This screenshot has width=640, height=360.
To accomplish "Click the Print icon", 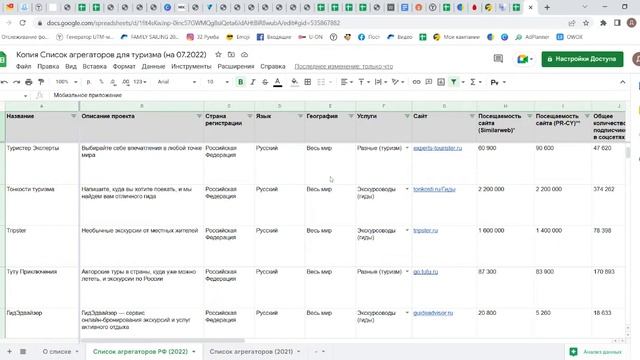I will tap(29, 82).
